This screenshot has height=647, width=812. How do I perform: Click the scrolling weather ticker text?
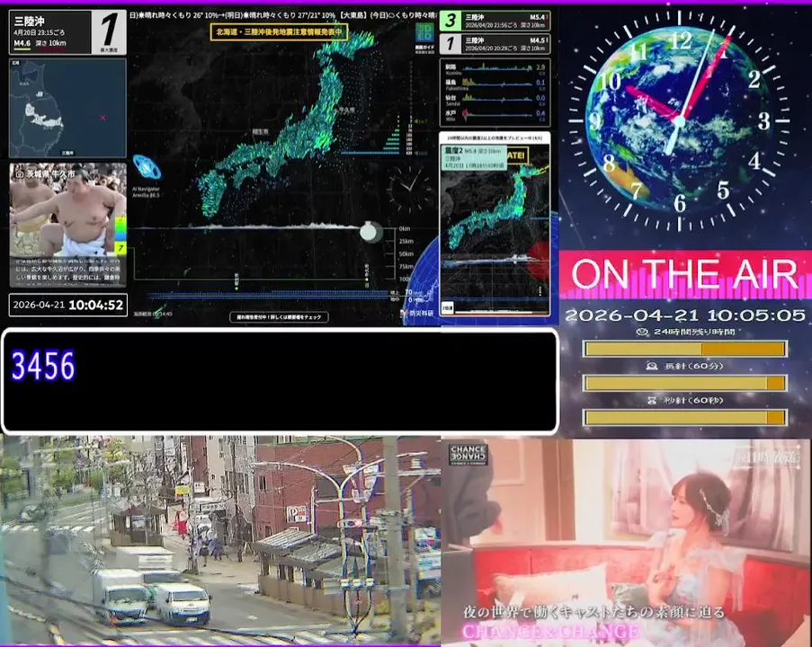[x=282, y=15]
